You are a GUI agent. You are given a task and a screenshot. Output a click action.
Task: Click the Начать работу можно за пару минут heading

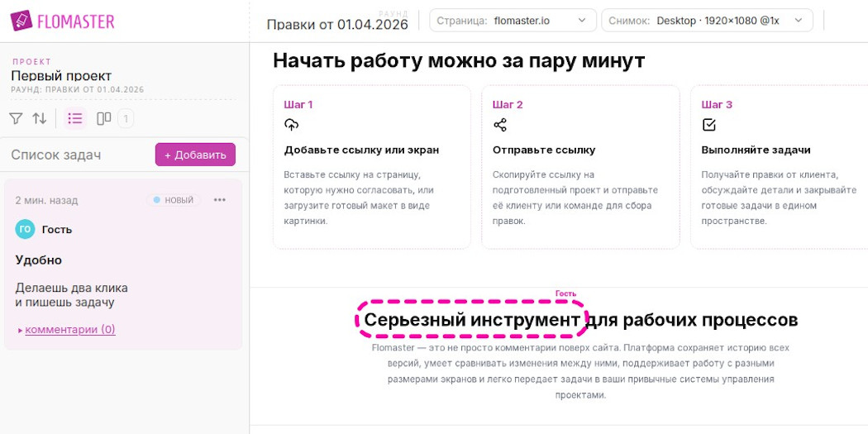coord(459,60)
